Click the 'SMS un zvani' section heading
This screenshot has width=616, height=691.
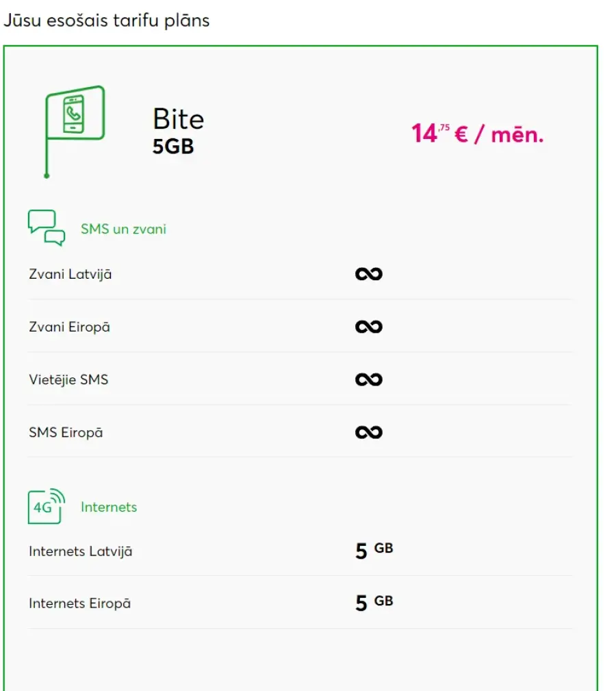(123, 229)
